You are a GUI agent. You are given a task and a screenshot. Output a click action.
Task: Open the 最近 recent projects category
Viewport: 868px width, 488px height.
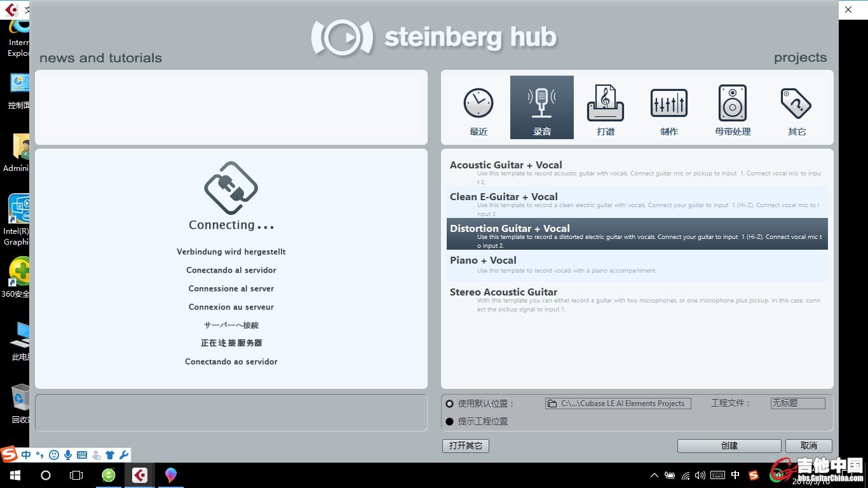click(x=478, y=107)
